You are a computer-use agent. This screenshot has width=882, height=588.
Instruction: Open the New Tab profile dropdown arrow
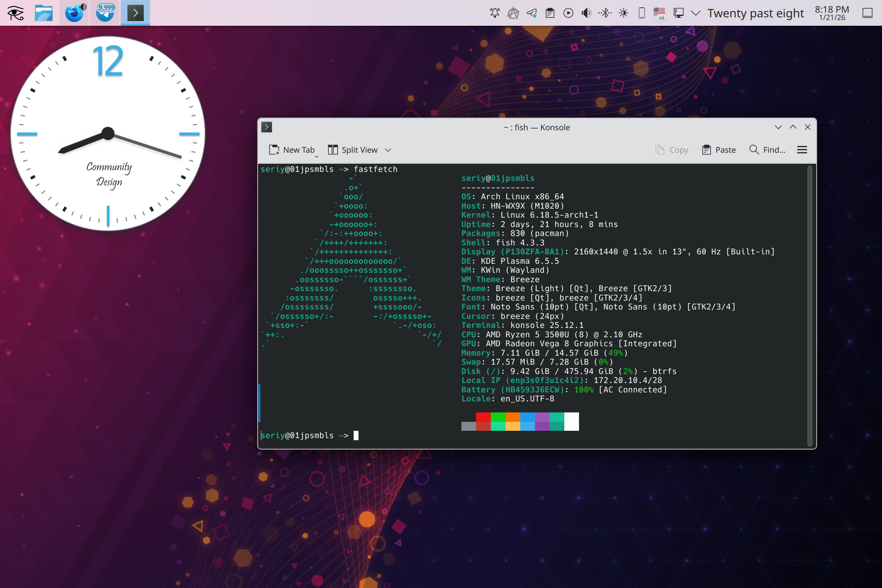(316, 156)
